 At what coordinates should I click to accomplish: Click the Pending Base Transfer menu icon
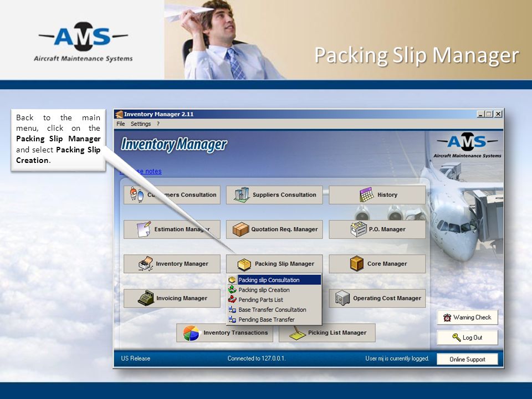[232, 319]
